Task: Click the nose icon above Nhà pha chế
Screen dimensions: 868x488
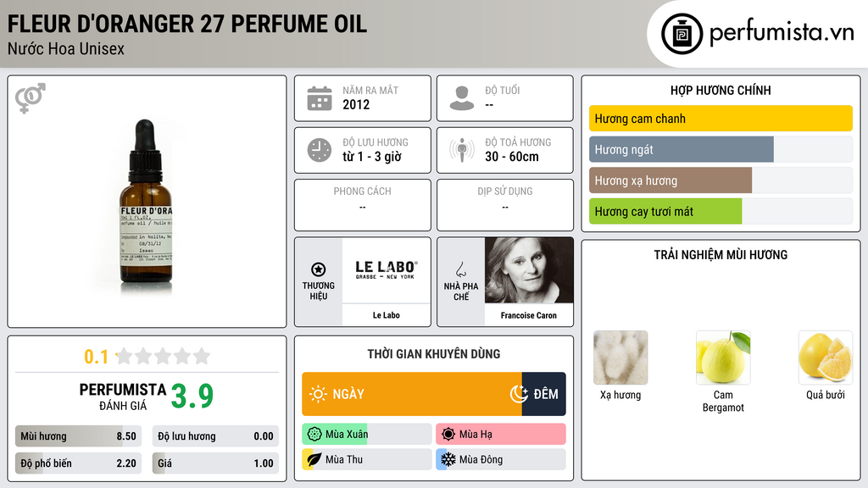Action: coord(460,269)
